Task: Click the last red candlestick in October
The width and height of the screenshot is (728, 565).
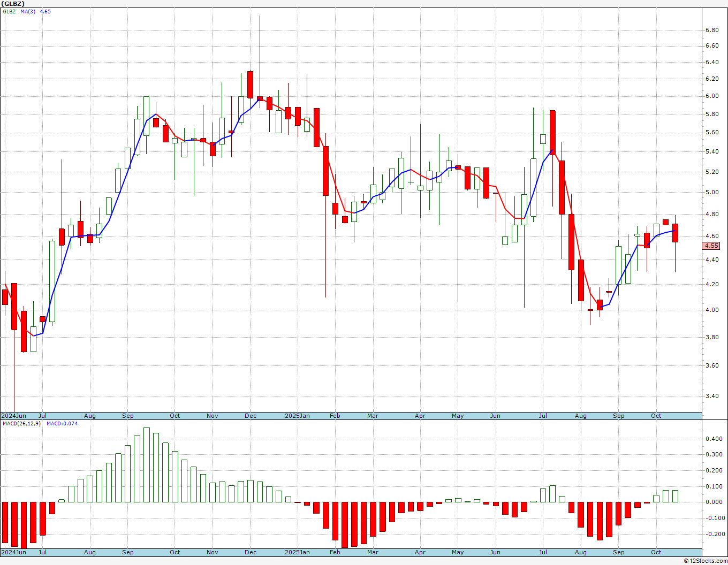Action: coord(675,233)
